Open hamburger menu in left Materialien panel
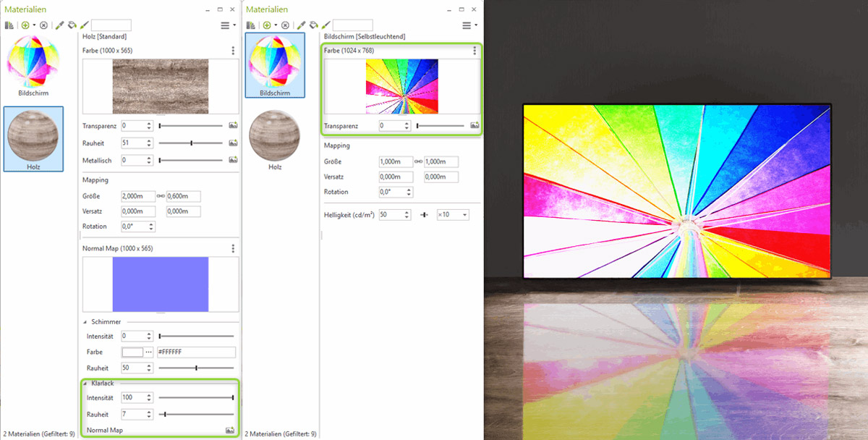The image size is (868, 440). [225, 25]
